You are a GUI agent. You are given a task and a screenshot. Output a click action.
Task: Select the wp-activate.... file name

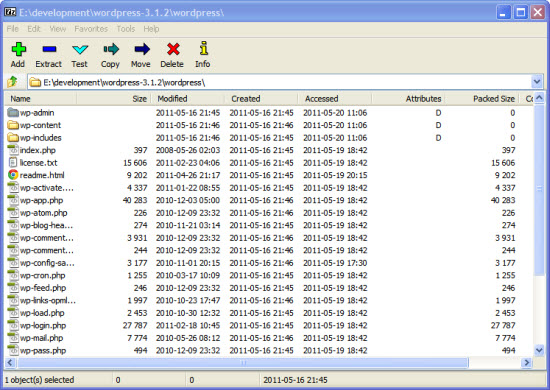point(47,188)
